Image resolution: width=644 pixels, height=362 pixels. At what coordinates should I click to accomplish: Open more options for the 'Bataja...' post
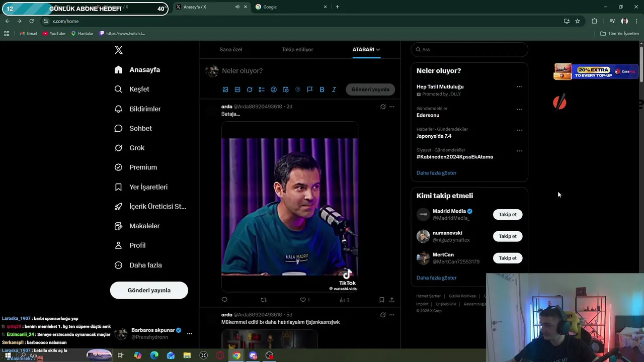click(392, 107)
